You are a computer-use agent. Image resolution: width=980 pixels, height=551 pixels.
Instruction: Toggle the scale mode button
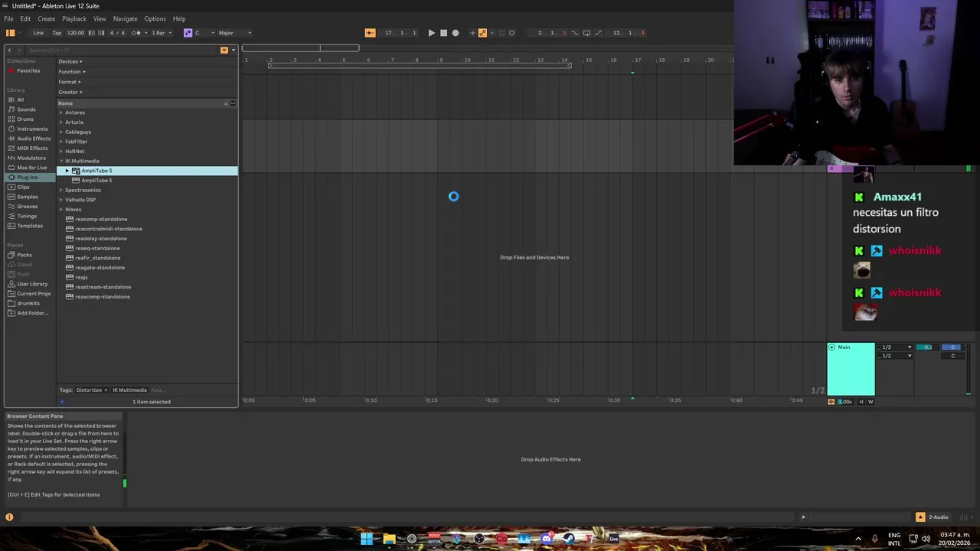click(188, 33)
